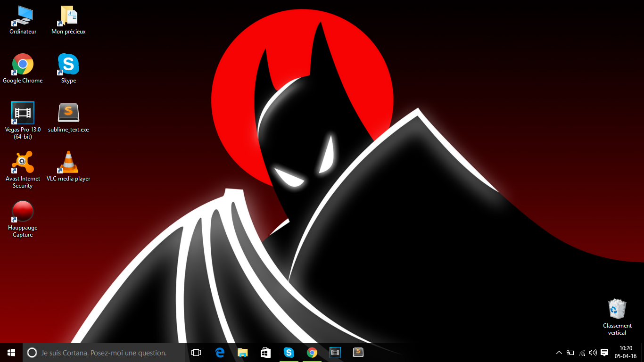This screenshot has height=362, width=644.
Task: Open Vegas Pro from the taskbar
Action: [335, 353]
